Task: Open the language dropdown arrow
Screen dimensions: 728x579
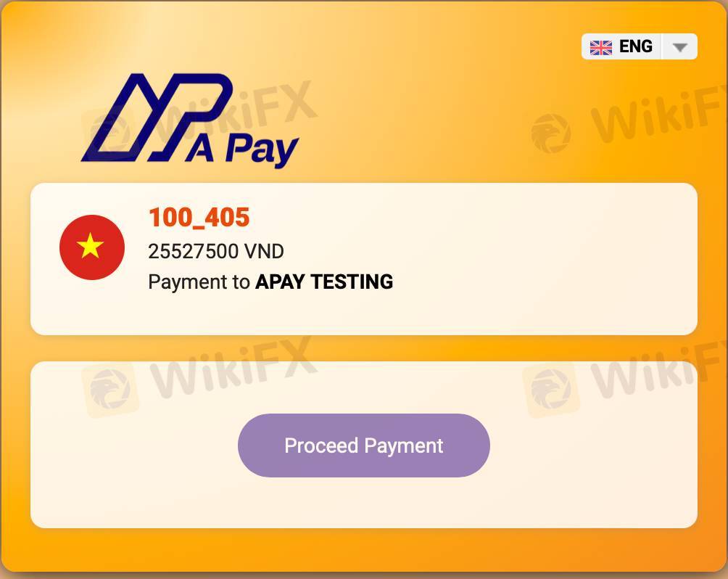Action: point(679,47)
